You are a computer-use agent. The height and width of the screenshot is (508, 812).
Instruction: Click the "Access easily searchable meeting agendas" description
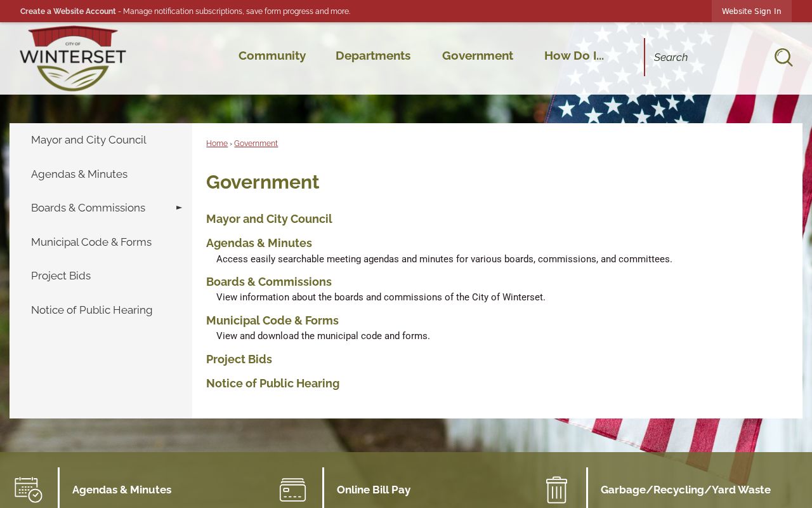point(444,259)
